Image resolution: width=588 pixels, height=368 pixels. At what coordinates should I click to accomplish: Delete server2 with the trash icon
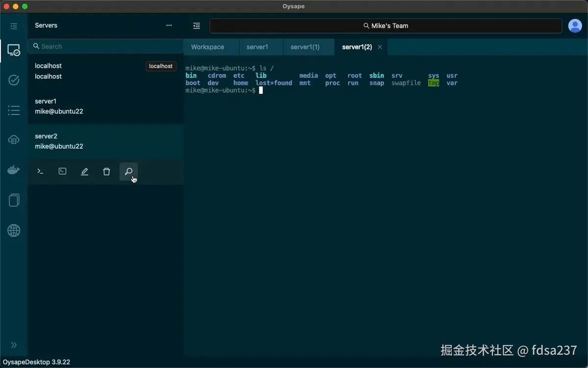click(106, 171)
